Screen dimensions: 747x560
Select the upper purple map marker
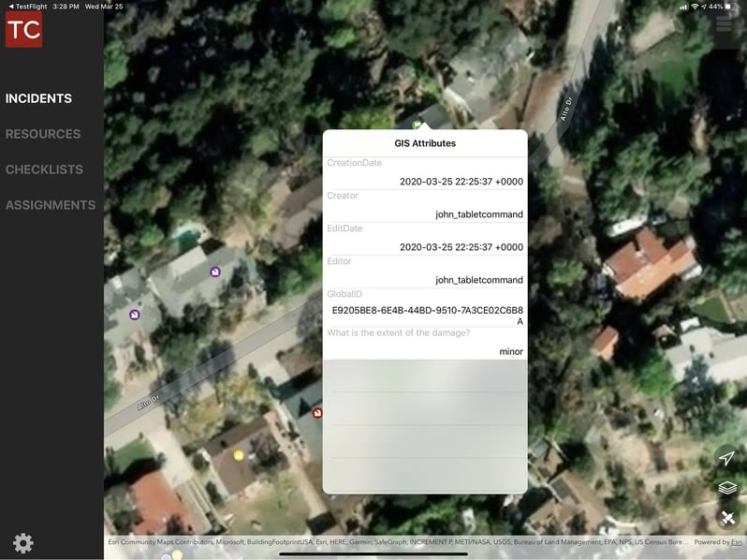[x=215, y=272]
